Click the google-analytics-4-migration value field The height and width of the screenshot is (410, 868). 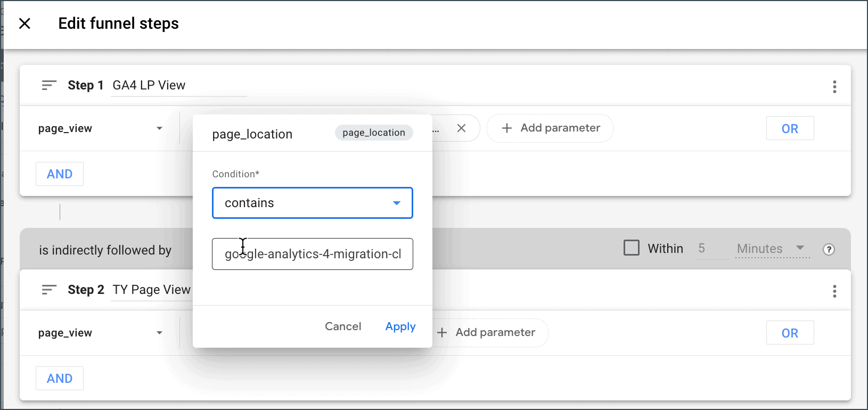[x=312, y=254]
